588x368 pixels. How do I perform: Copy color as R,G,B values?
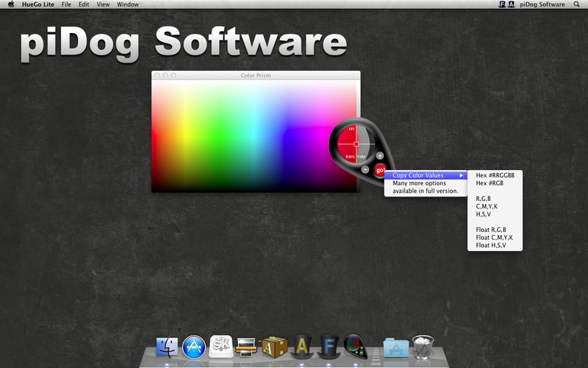pos(495,199)
